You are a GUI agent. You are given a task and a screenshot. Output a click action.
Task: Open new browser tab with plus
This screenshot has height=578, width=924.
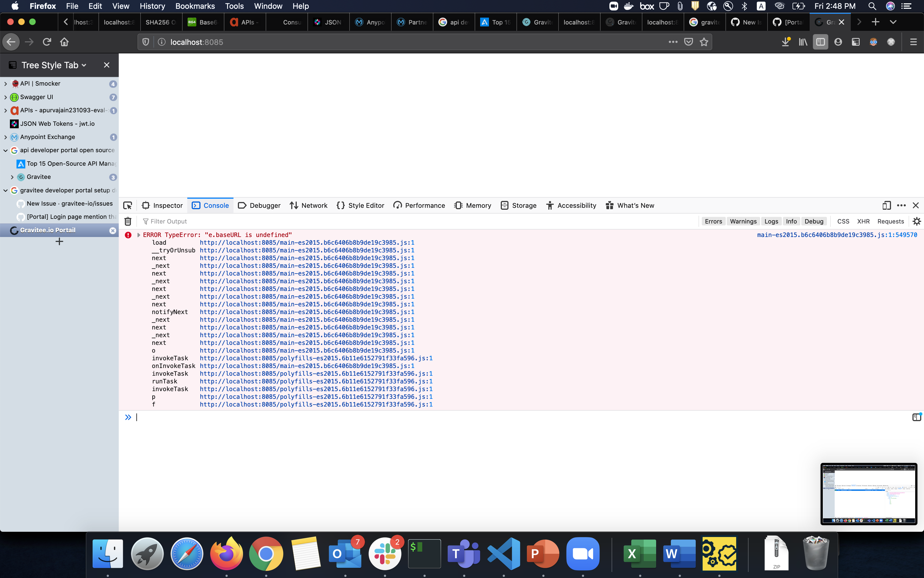point(876,22)
